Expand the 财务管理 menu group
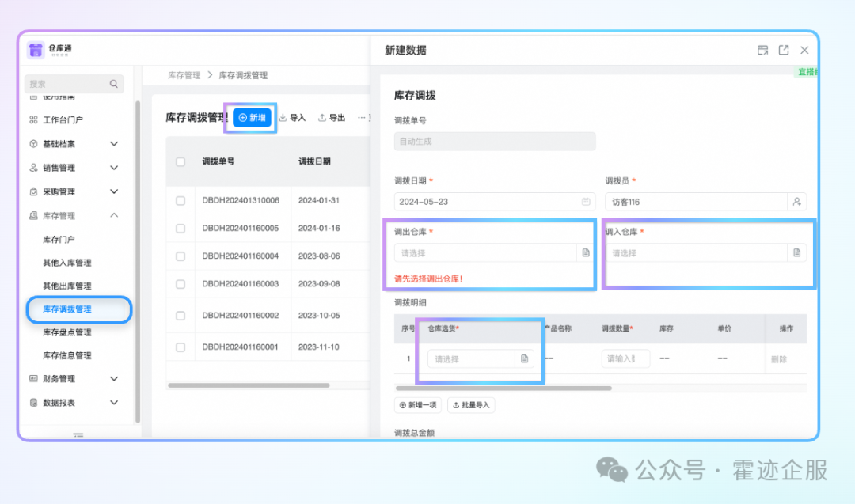Screen dimensions: 855x504 tap(113, 379)
